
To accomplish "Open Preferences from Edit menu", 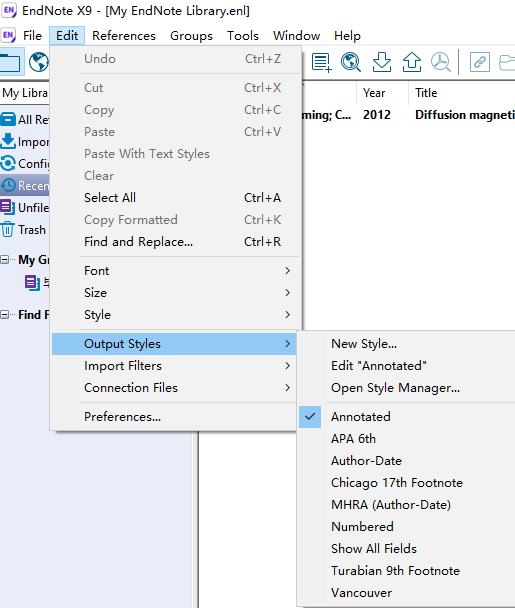I will (174, 417).
